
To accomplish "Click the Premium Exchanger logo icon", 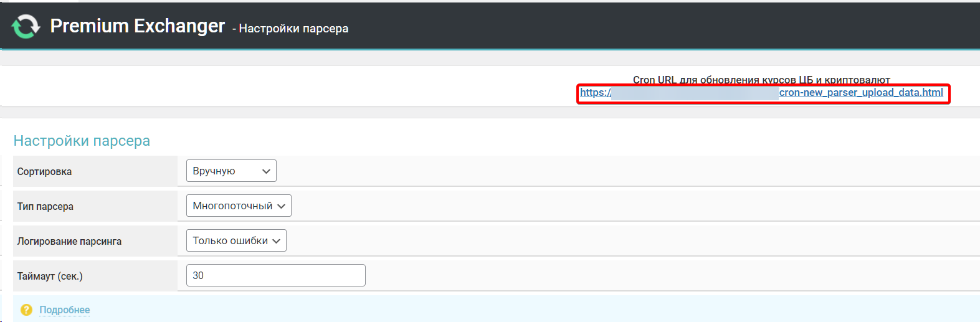I will pos(26,26).
